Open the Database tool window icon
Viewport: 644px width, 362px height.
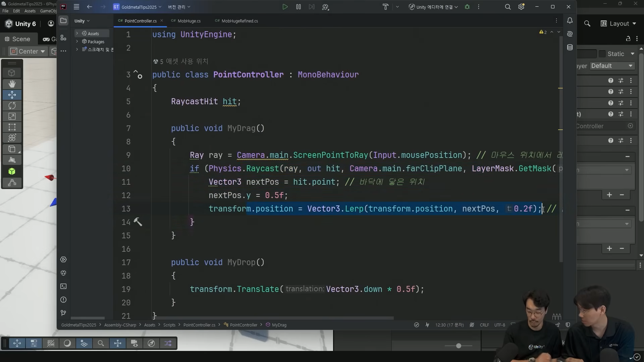point(570,47)
